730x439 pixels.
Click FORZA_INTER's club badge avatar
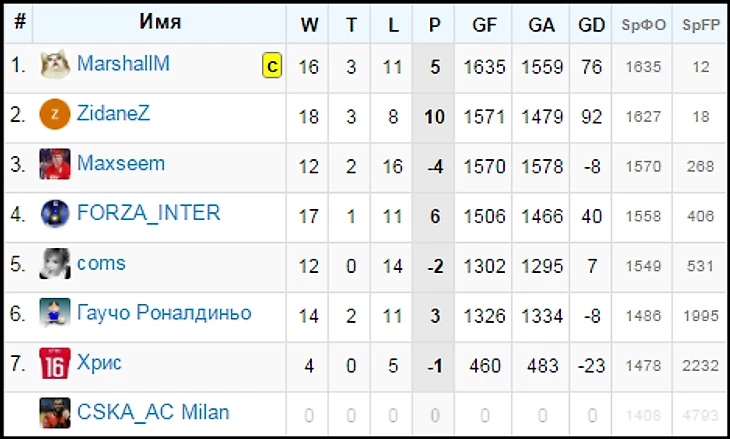click(55, 214)
